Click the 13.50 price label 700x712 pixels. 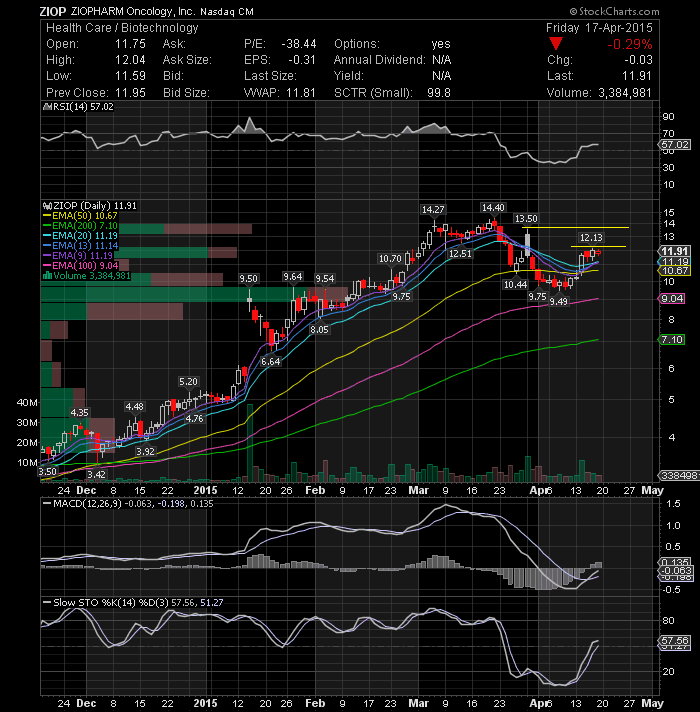tap(526, 218)
